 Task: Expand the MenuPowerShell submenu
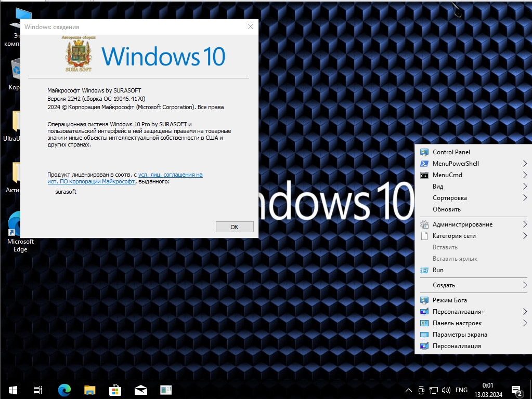coord(525,164)
